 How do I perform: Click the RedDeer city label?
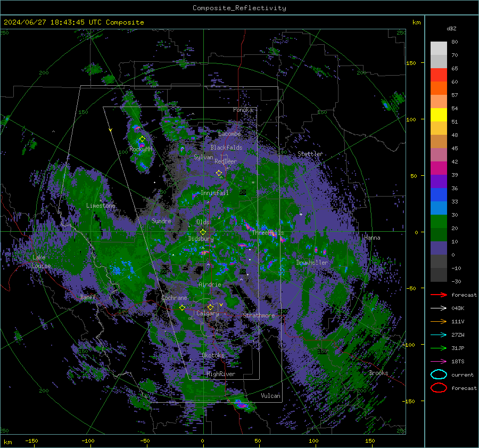coord(226,161)
